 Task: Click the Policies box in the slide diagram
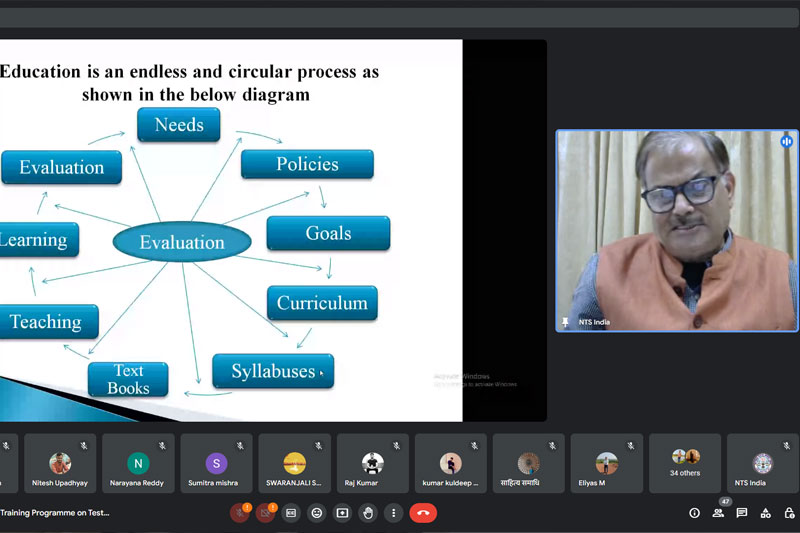307,164
